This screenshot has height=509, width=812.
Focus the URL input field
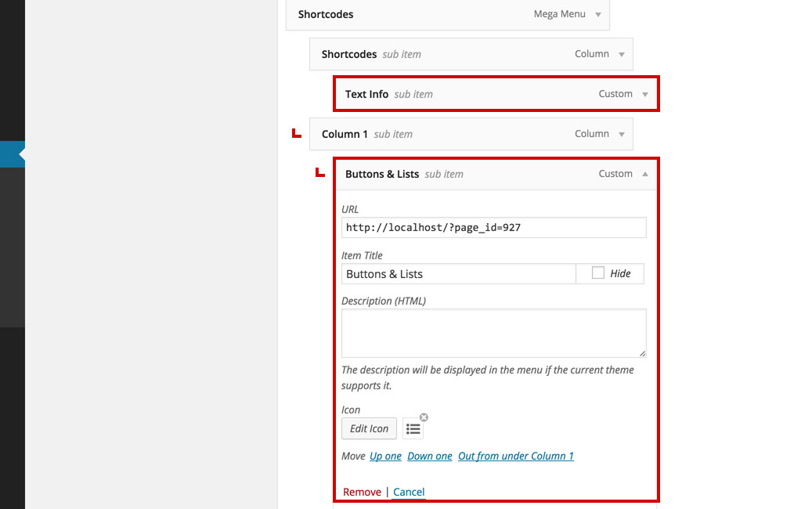click(493, 227)
